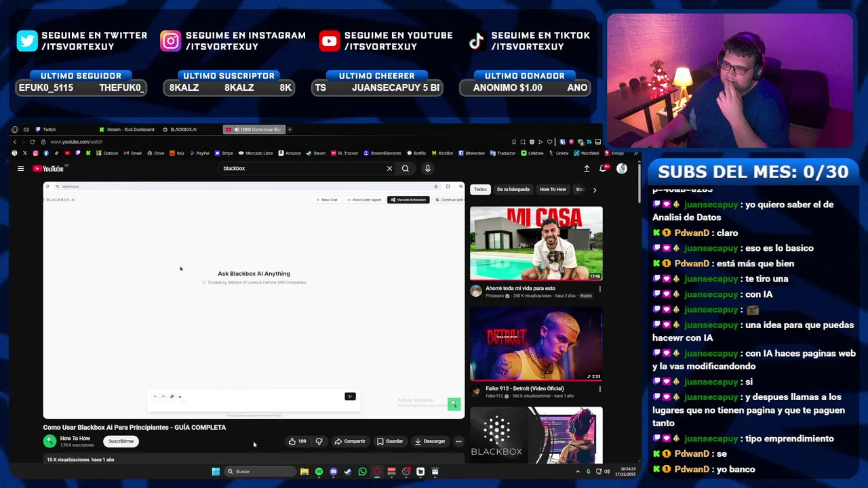Image resolution: width=868 pixels, height=488 pixels.
Task: Open the Mercado Libre bookmark
Action: click(x=255, y=153)
